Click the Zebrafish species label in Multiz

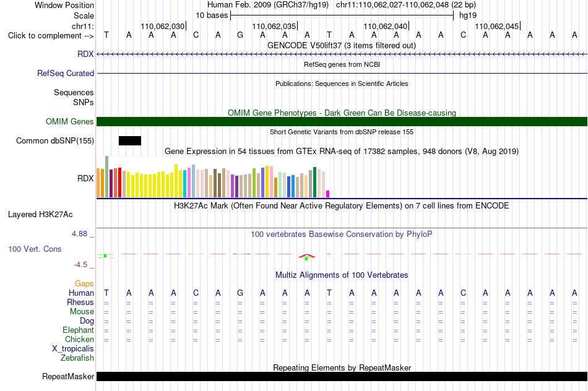tap(77, 358)
